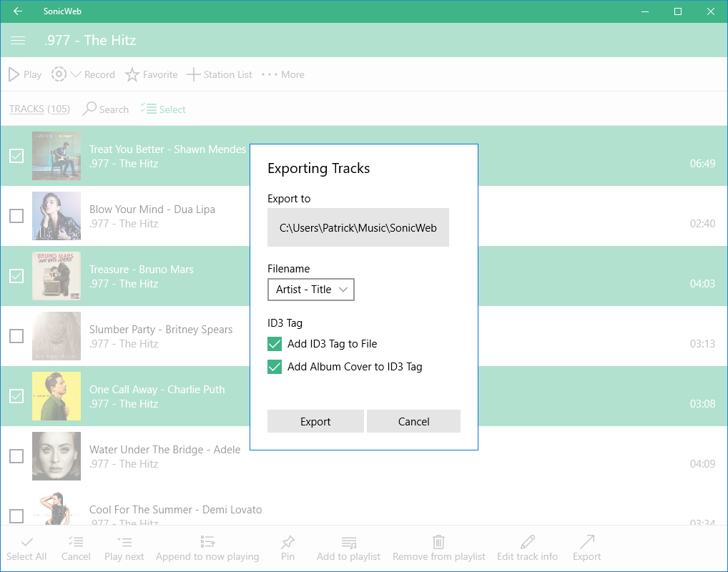Screen dimensions: 728x572
Task: Click the Adele album cover thumbnail
Action: 56,456
